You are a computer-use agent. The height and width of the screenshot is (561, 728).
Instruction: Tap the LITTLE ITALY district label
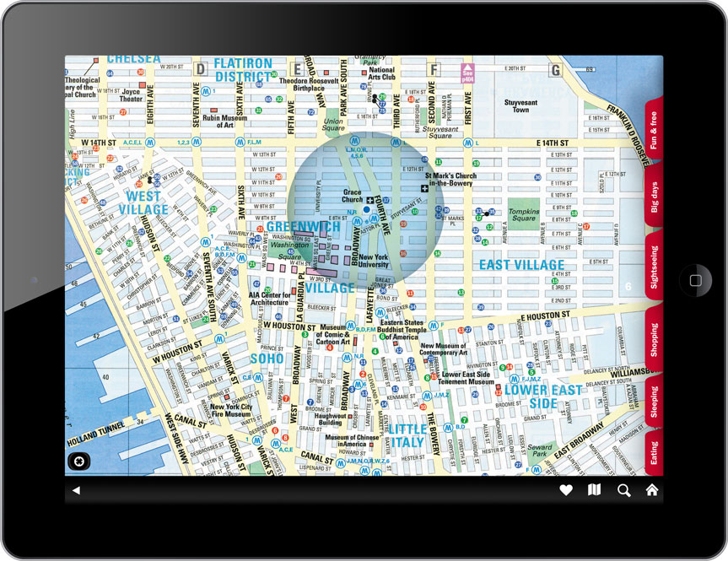[407, 435]
